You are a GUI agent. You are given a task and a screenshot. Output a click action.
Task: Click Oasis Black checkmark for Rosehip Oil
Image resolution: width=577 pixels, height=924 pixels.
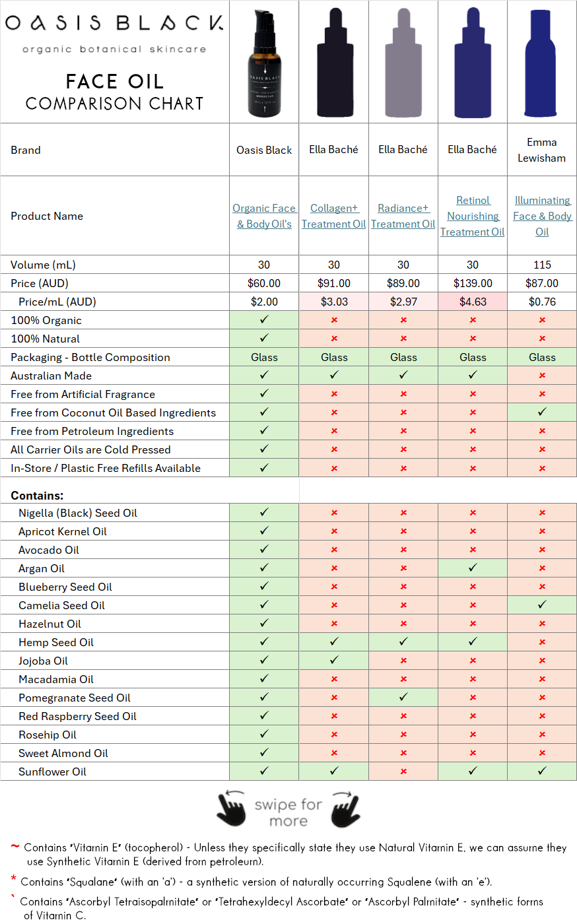(264, 734)
